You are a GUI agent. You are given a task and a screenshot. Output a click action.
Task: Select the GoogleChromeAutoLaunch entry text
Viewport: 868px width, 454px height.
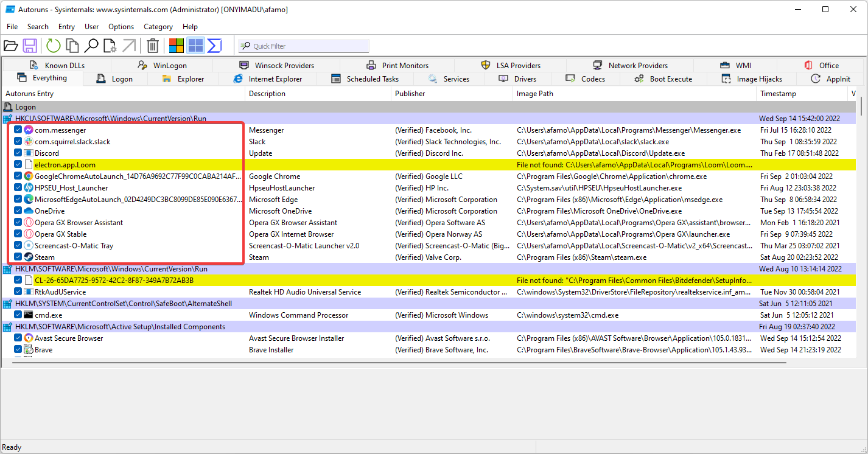tap(138, 176)
